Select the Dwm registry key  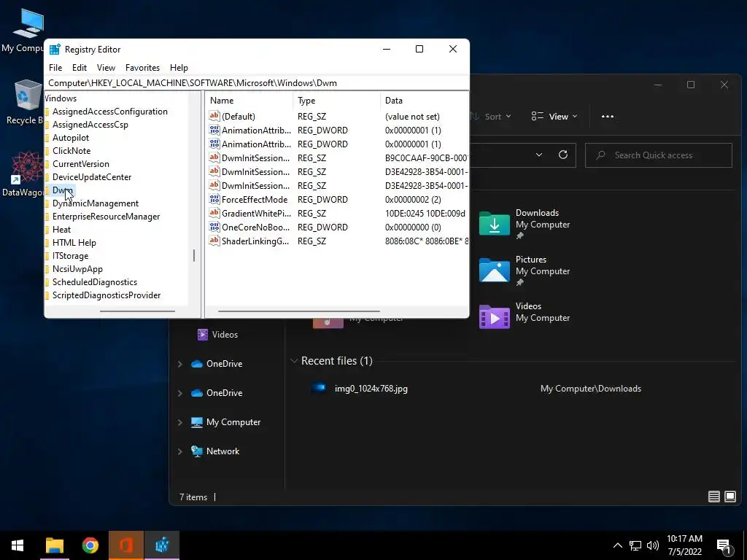(63, 190)
